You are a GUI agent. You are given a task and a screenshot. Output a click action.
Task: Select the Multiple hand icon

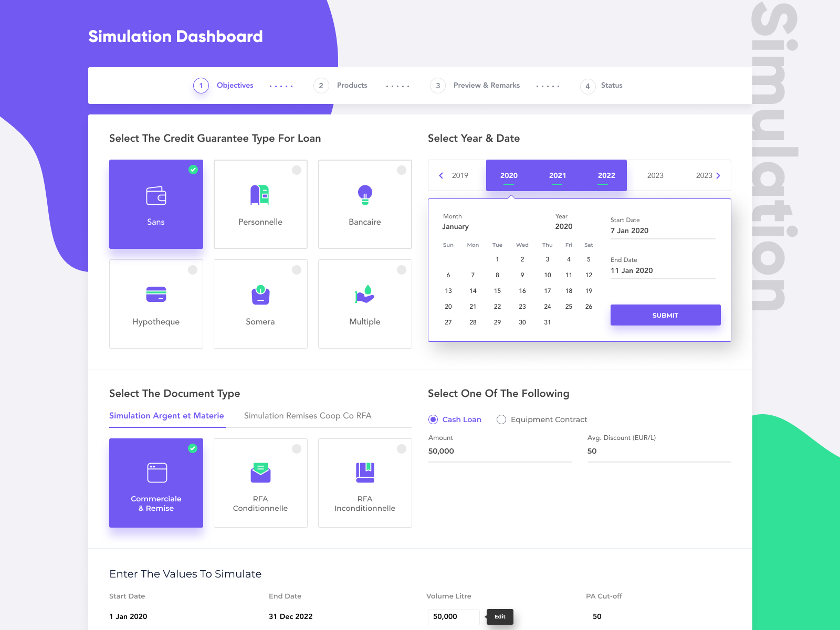pos(364,295)
